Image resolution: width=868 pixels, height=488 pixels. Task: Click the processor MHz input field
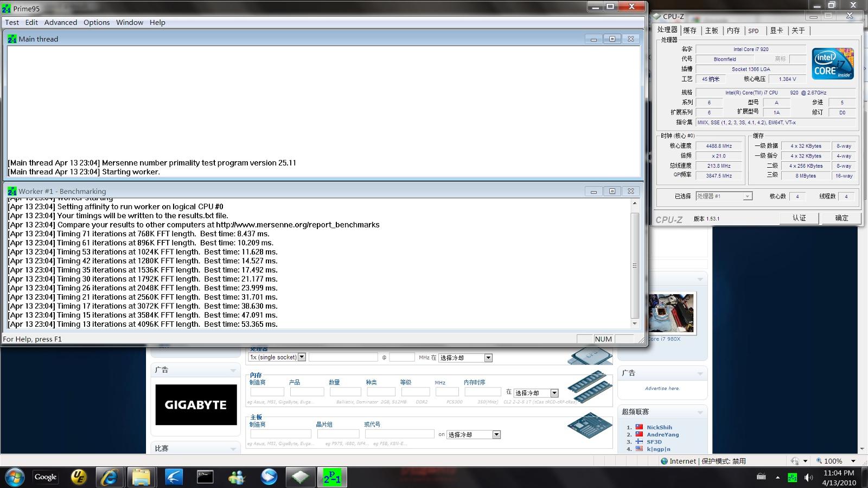pos(402,357)
